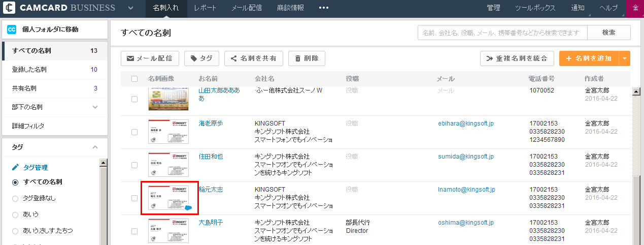644x245 pixels.
Task: Open the レポート tab
Action: [x=205, y=8]
